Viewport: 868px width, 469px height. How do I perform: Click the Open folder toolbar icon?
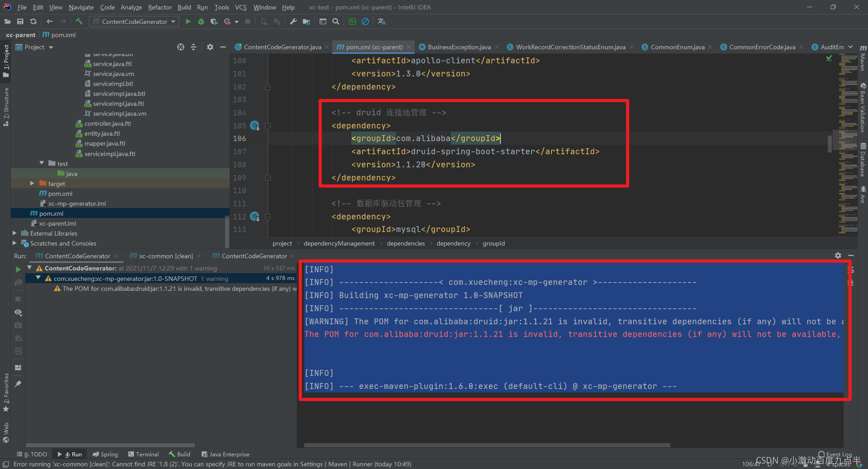coord(7,21)
